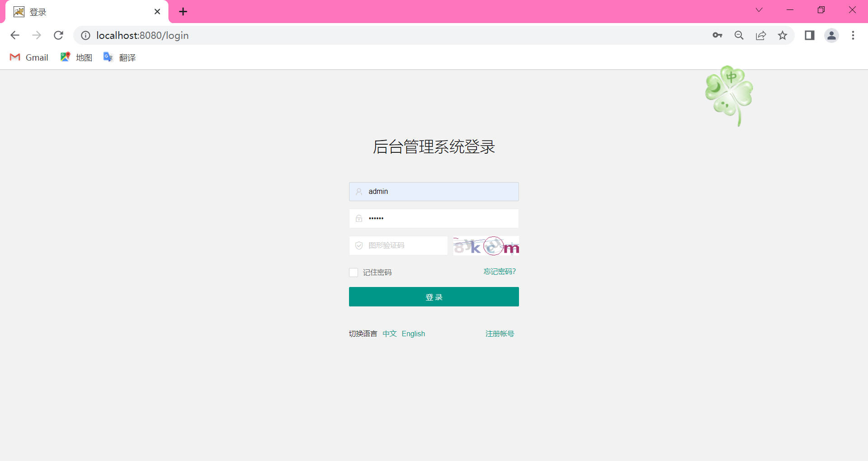Click the 忘记密码? link
The width and height of the screenshot is (868, 461).
coord(500,272)
